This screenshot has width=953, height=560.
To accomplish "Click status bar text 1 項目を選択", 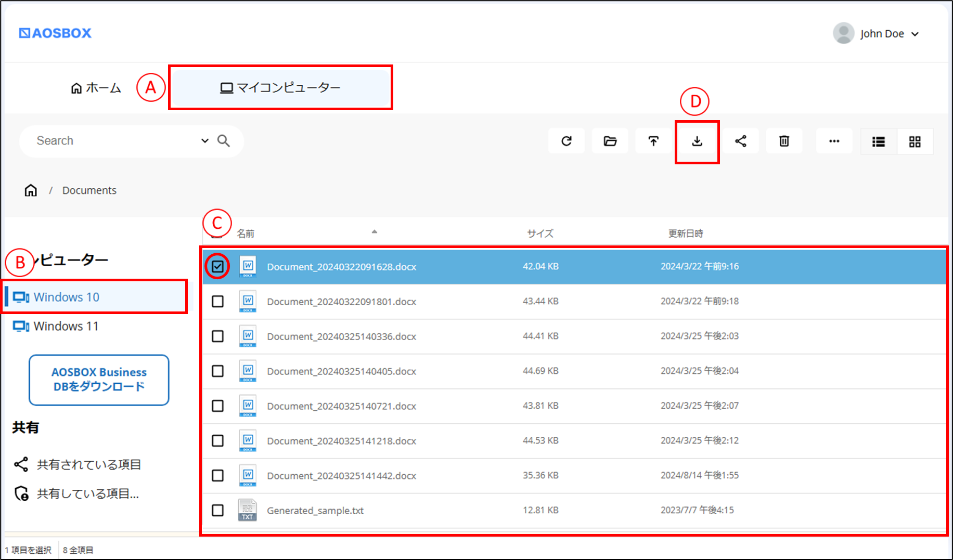I will coord(28,550).
